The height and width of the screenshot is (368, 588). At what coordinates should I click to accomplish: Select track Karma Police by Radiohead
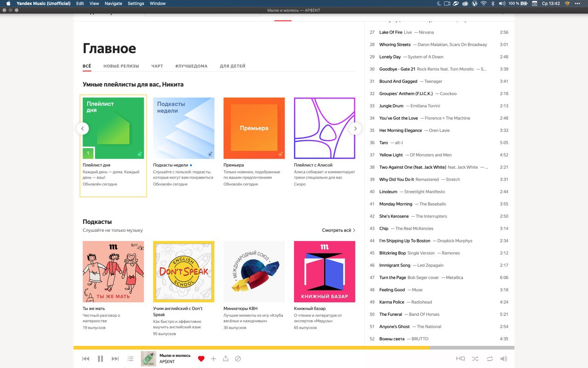coord(439,302)
